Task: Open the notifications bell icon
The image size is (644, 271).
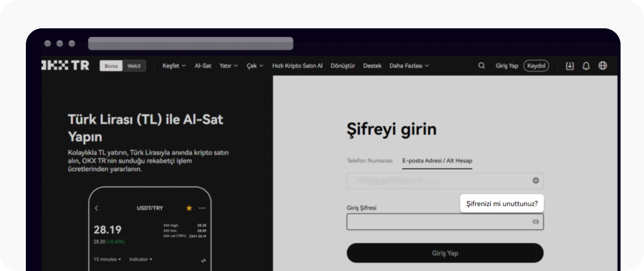Action: tap(586, 66)
